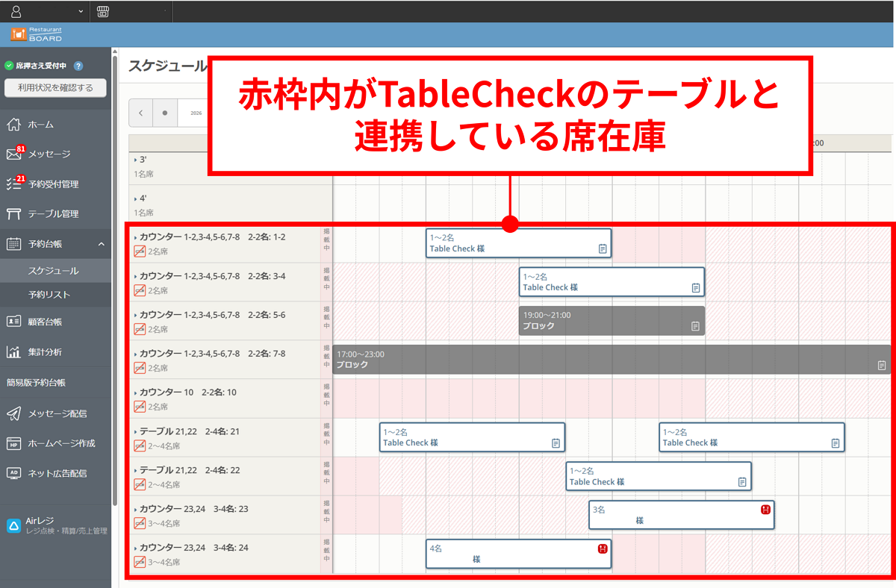
Task: Click the table icon for テーブル管理
Action: pos(13,214)
